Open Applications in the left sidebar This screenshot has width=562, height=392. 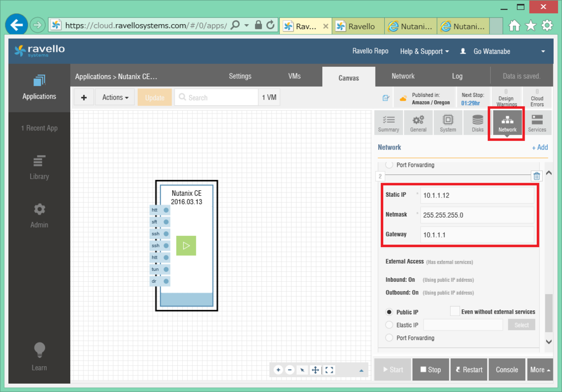[40, 88]
